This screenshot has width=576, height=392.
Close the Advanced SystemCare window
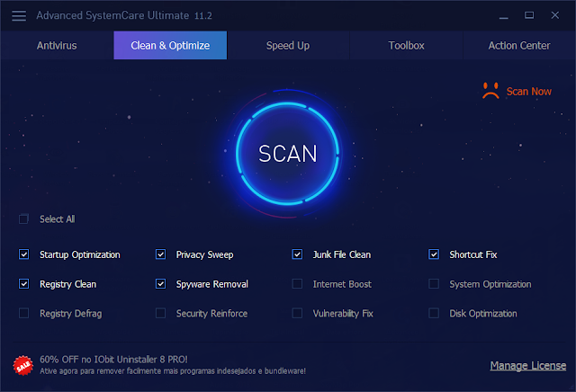[554, 15]
